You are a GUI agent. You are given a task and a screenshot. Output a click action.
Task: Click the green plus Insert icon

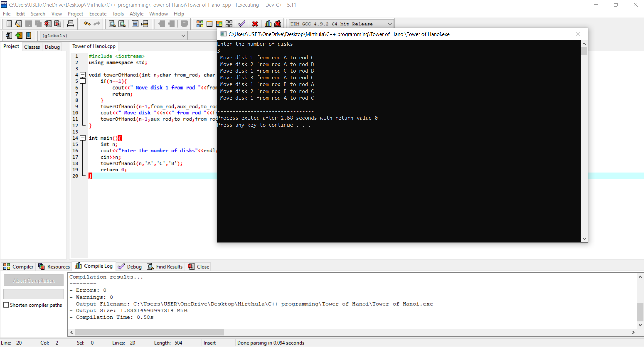tap(19, 35)
